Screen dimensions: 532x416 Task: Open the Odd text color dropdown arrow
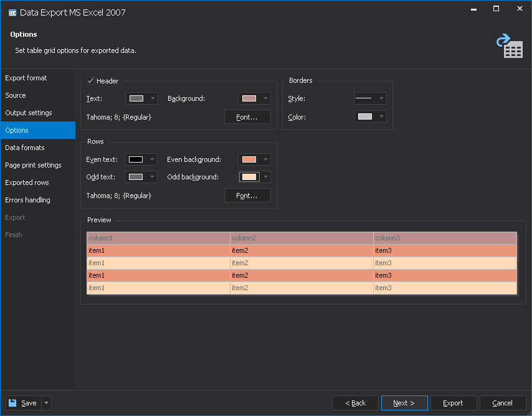point(153,177)
